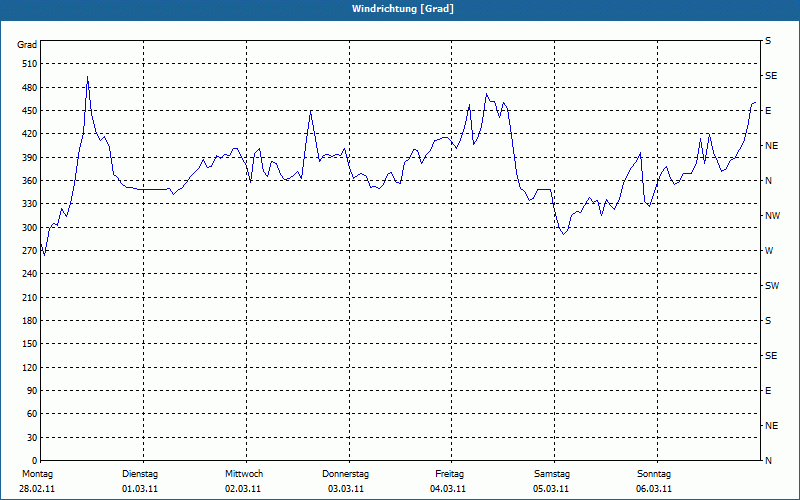The image size is (800, 500).
Task: Click the 330 degree axis label
Action: 30,204
